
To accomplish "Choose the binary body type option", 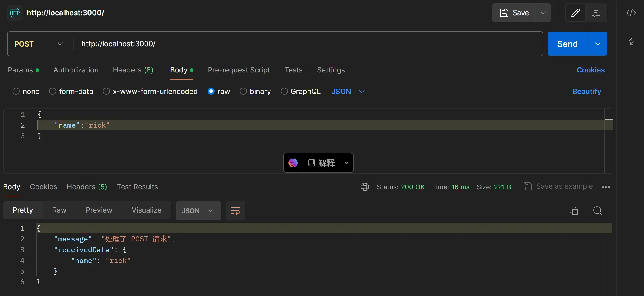I will pos(243,92).
